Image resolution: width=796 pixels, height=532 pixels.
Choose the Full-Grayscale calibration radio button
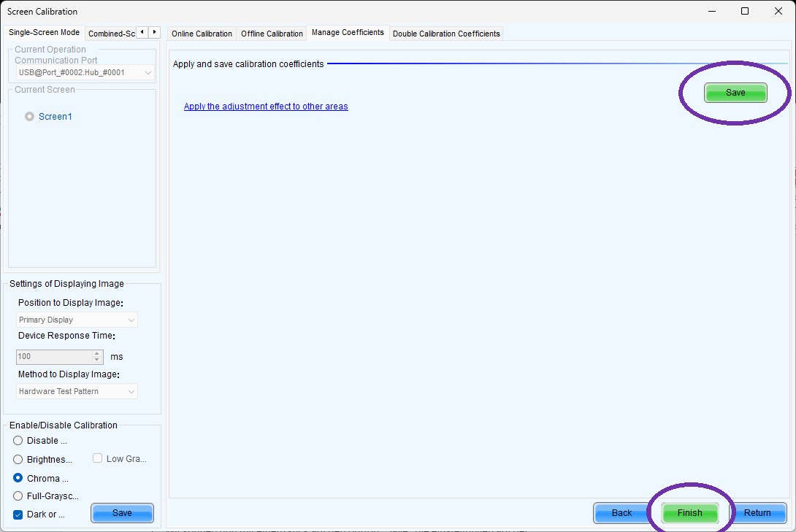point(18,496)
